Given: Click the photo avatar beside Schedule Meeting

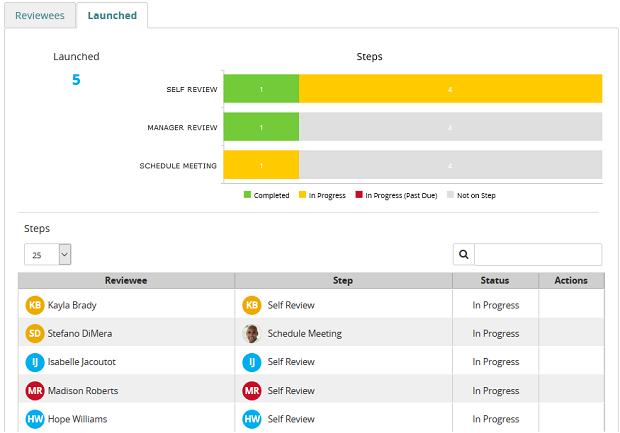Looking at the screenshot, I should pos(252,333).
